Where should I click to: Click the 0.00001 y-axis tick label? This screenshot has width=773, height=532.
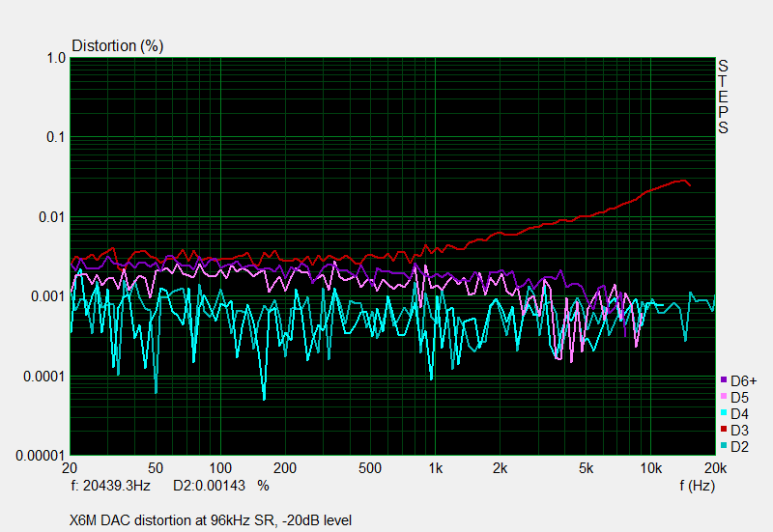pos(41,456)
